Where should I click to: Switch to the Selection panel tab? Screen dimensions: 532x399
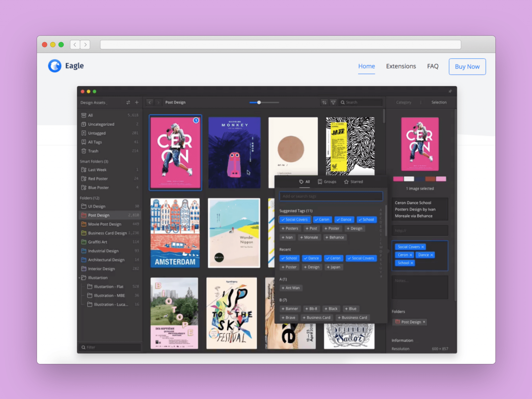coord(439,102)
